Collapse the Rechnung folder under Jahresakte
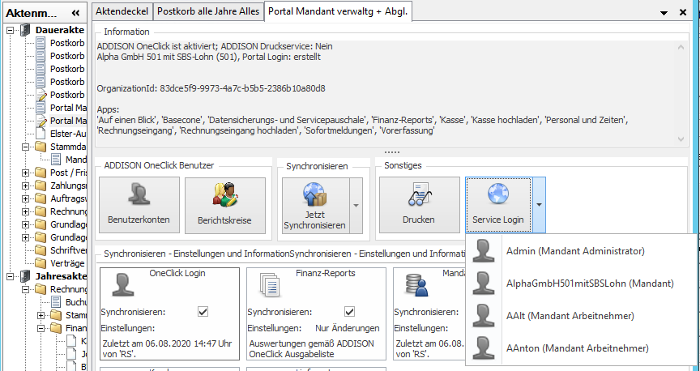The image size is (700, 371). pos(25,289)
